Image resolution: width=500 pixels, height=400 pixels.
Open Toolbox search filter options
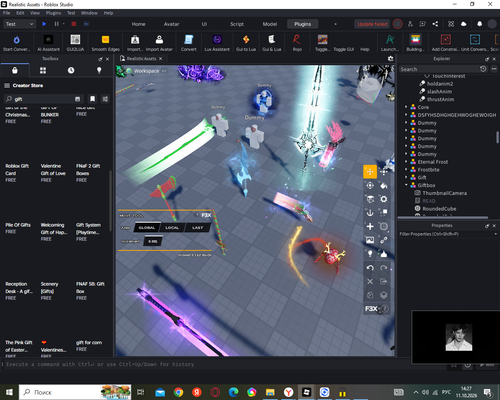point(105,99)
